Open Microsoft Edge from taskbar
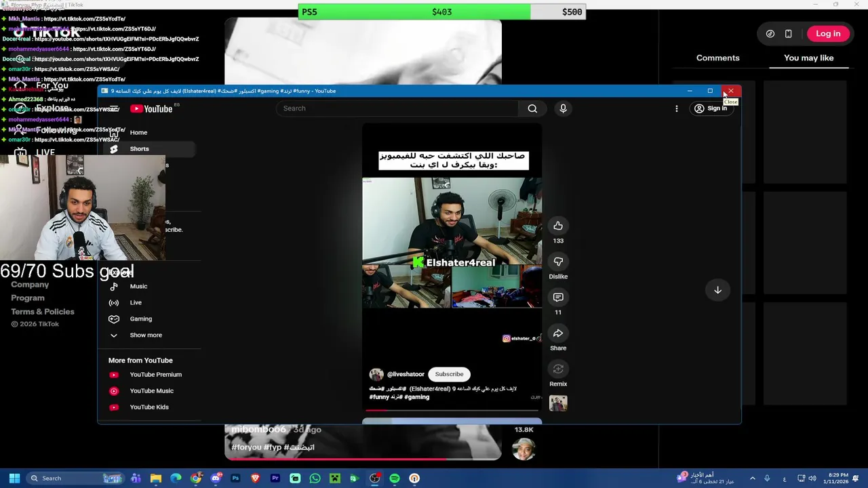This screenshot has width=868, height=488. click(x=176, y=479)
